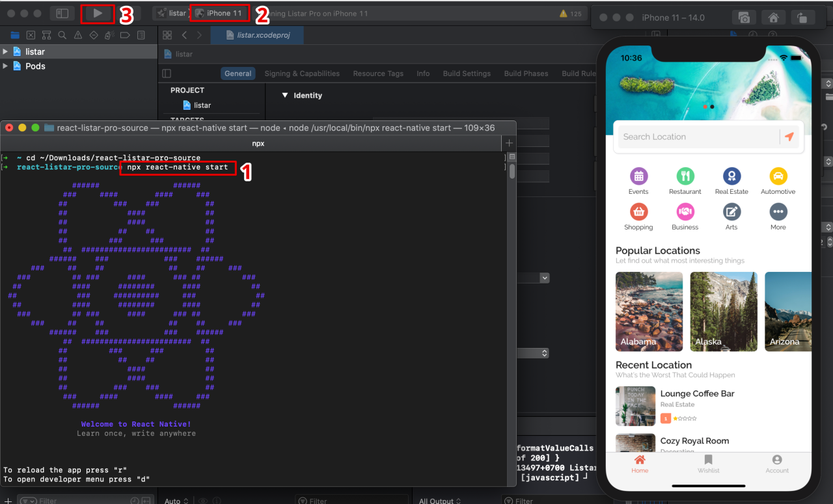The image size is (833, 504).
Task: Open the All Output console dropdown
Action: pos(439,501)
